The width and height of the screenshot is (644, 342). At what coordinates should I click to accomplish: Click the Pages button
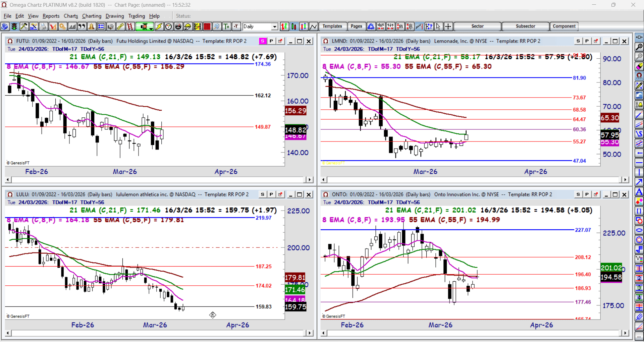point(356,26)
